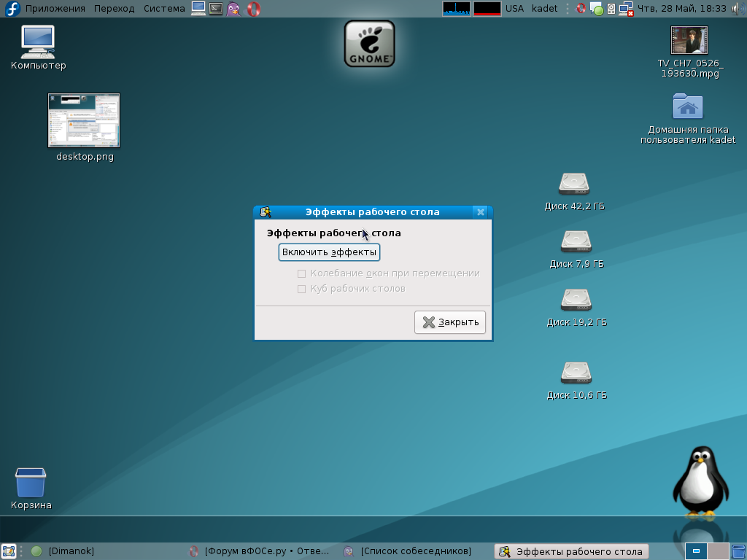Launch Opera browser from the top panel
Image resolution: width=747 pixels, height=560 pixels.
pyautogui.click(x=252, y=9)
